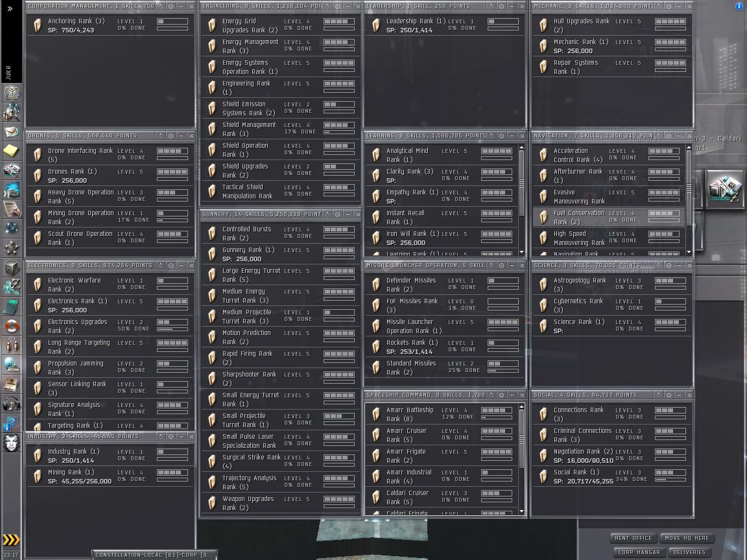The height and width of the screenshot is (560, 747).
Task: Click the Standard Missiles progress bar
Action: click(x=503, y=371)
